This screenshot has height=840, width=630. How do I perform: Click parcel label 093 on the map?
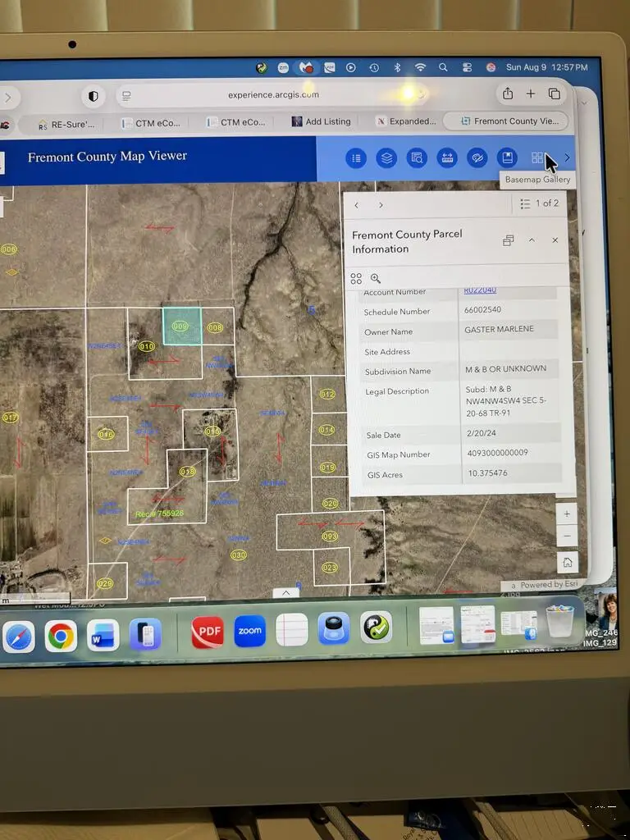pyautogui.click(x=330, y=536)
